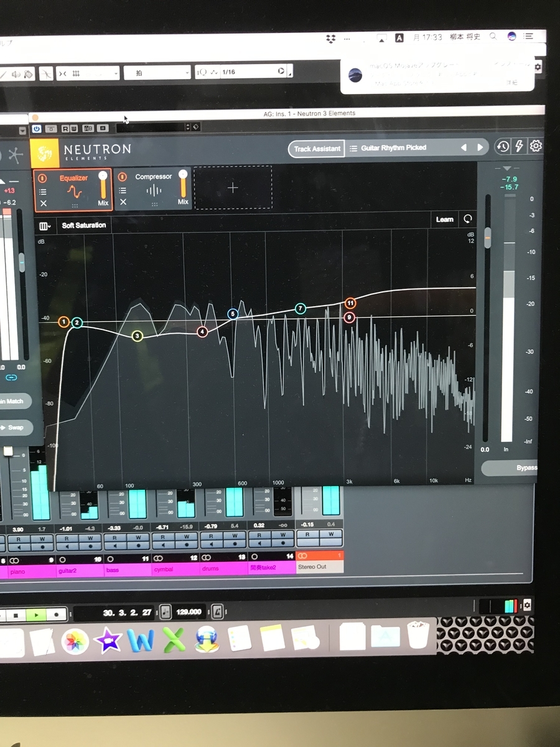Reset the EQ with the circular arrow

(x=467, y=219)
